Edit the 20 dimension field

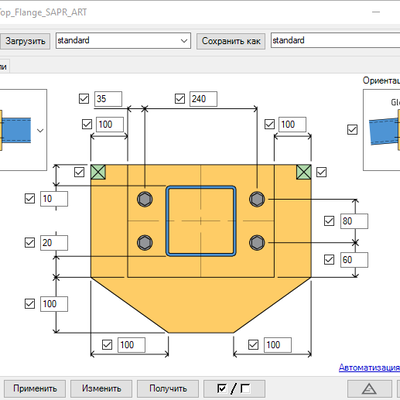coord(54,243)
